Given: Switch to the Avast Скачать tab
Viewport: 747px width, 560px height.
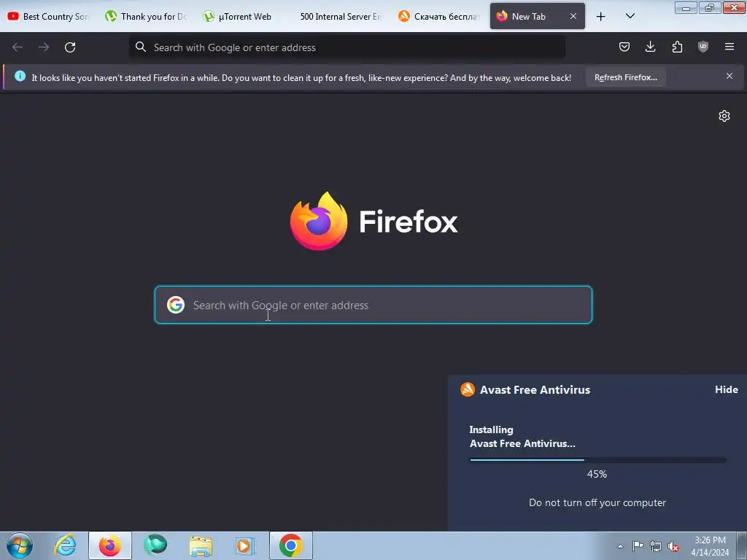Looking at the screenshot, I should point(438,17).
